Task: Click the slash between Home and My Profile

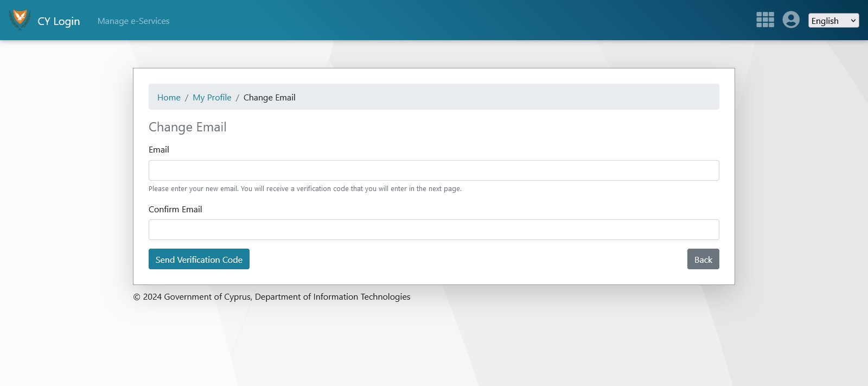Action: 187,98
